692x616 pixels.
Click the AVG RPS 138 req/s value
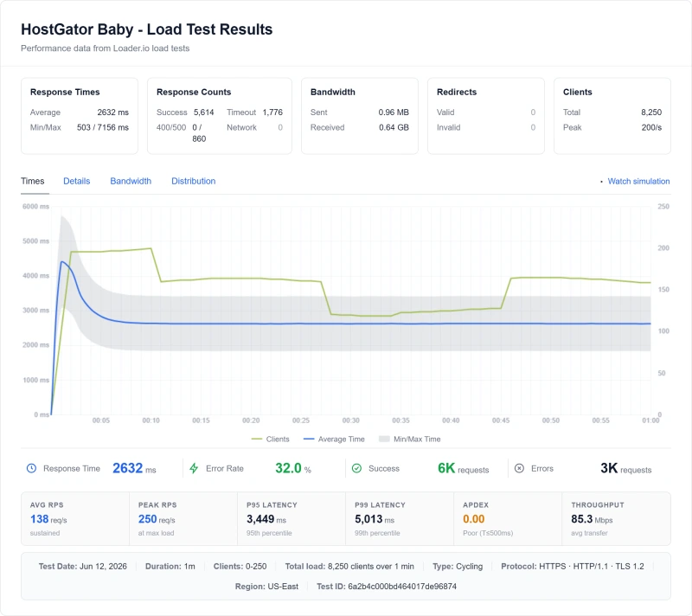(x=48, y=519)
